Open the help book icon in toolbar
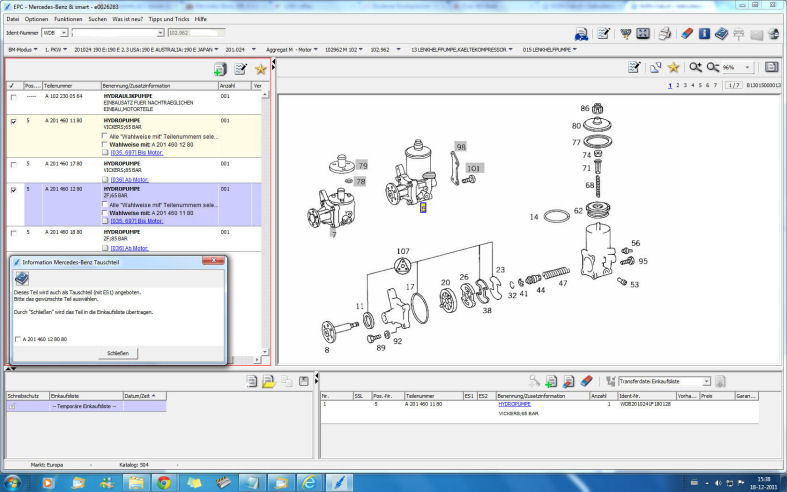 (721, 34)
